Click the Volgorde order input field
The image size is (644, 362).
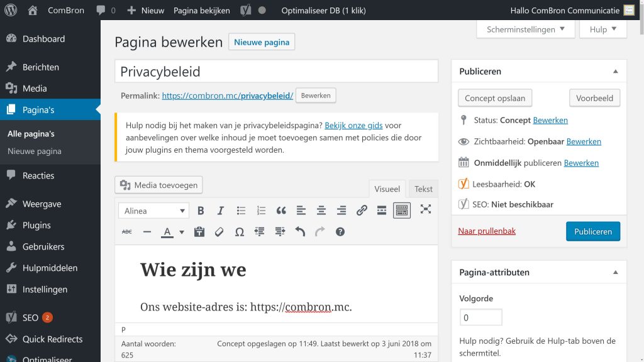(x=481, y=317)
